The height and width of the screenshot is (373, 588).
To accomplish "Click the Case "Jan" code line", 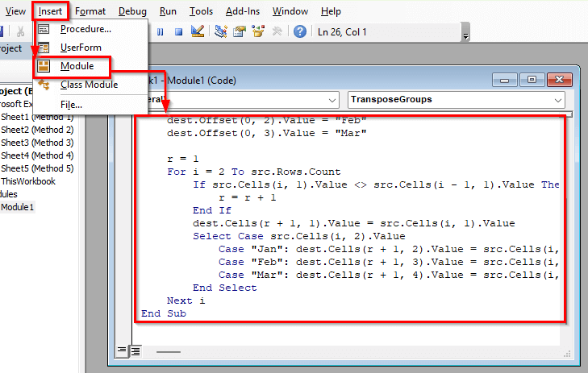I will pyautogui.click(x=389, y=249).
